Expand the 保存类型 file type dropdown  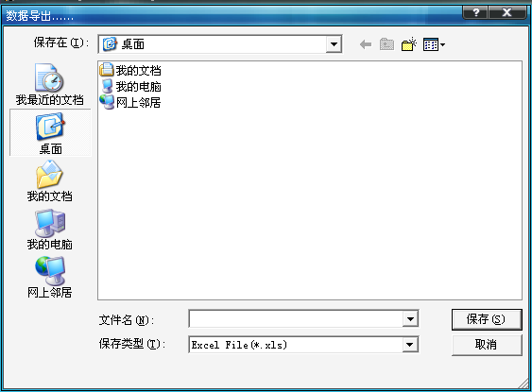point(410,345)
